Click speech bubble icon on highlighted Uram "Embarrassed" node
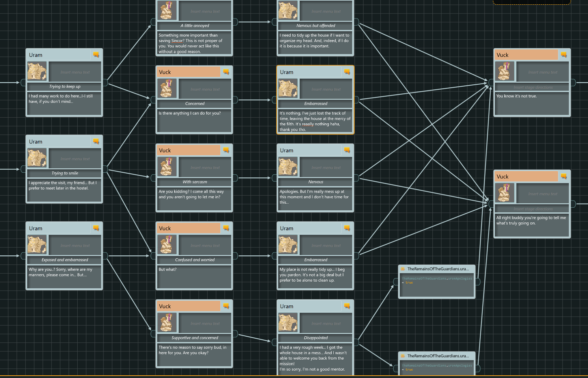Image resolution: width=588 pixels, height=378 pixels. [347, 72]
